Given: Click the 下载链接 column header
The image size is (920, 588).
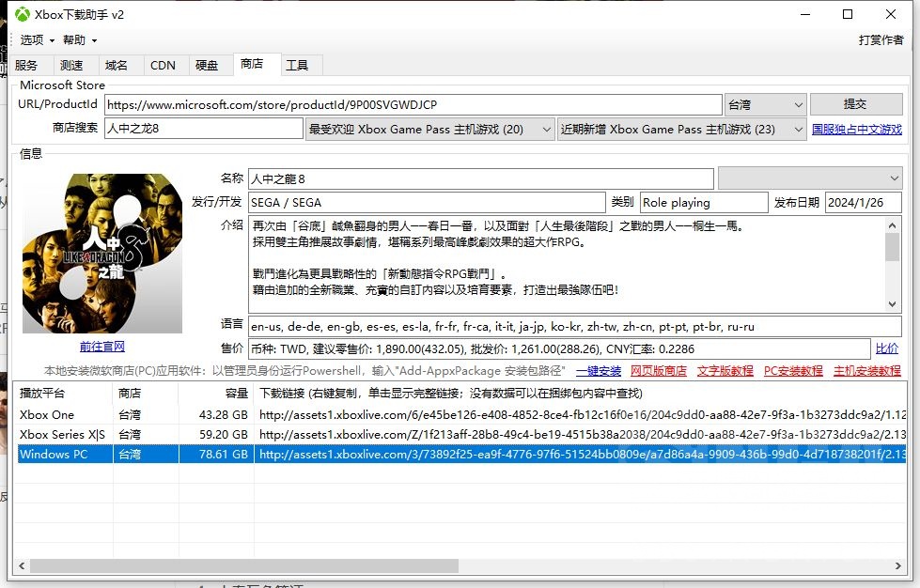Looking at the screenshot, I should click(x=580, y=393).
